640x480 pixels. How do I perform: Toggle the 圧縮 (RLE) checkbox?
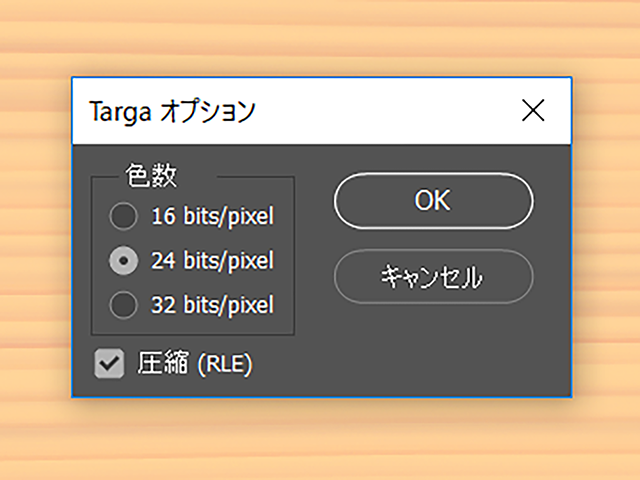[109, 363]
